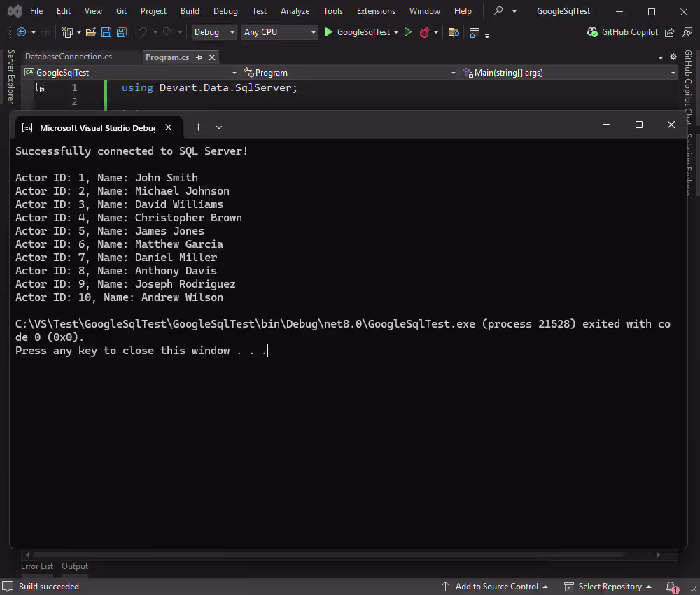
Task: Click the Undo icon in the toolbar
Action: [142, 32]
